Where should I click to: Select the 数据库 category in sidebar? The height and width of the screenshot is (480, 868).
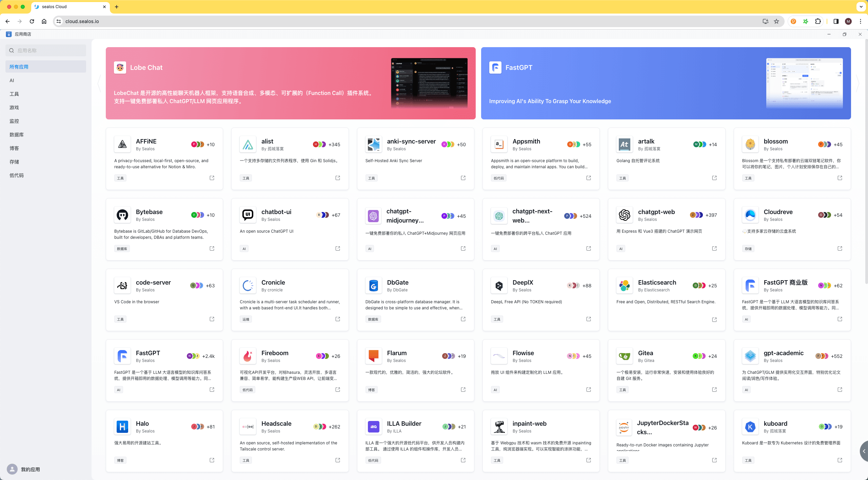tap(17, 135)
